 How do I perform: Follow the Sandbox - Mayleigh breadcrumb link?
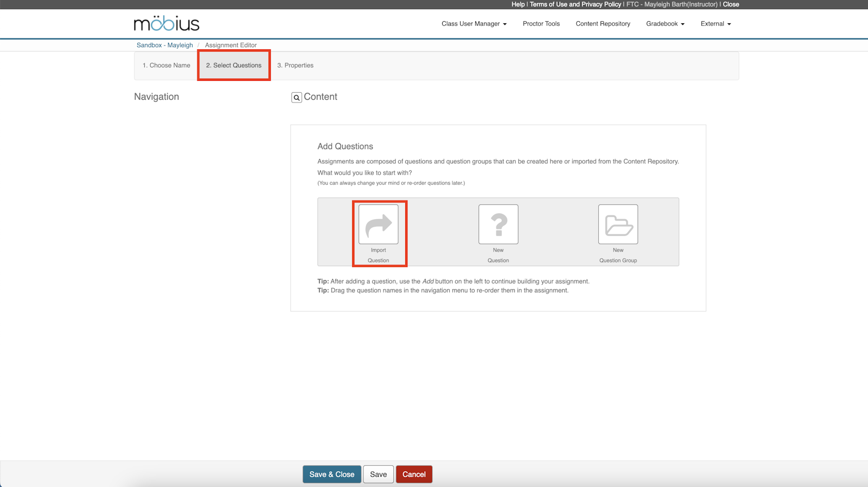164,46
